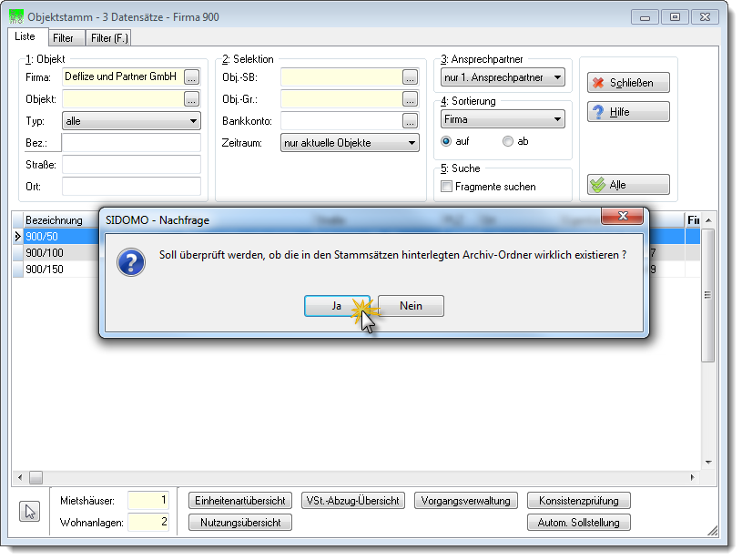Click the pointer icon button at bottom left
The image size is (742, 560).
coord(30,512)
